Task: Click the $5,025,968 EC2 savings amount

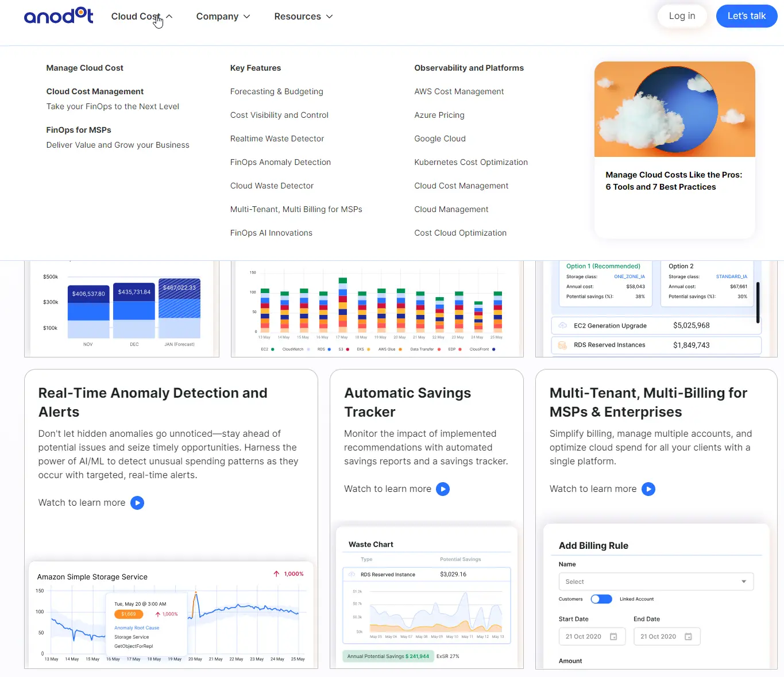Action: pos(692,325)
